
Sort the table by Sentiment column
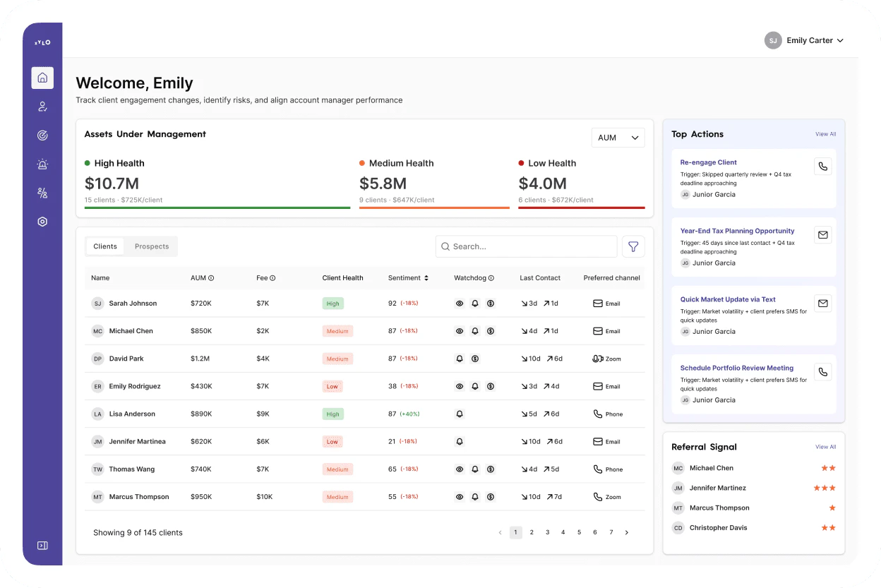426,278
